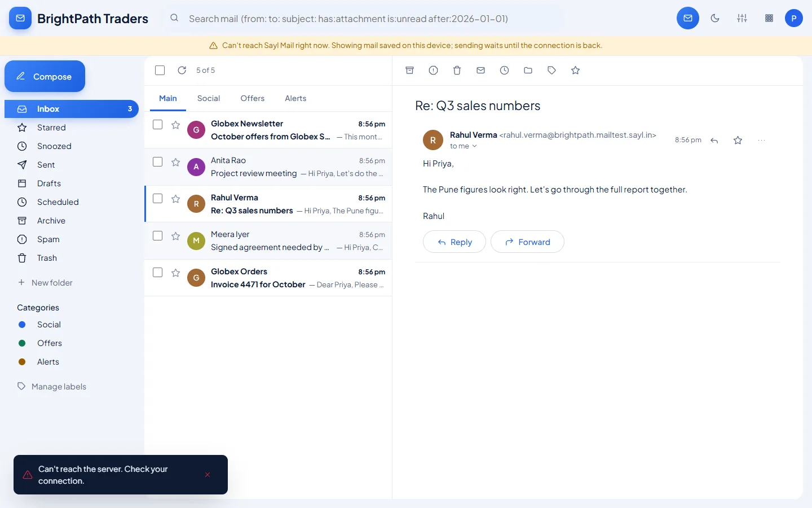Select the Anita Rao email checkbox
Screen dimensions: 812x508
pos(158,162)
